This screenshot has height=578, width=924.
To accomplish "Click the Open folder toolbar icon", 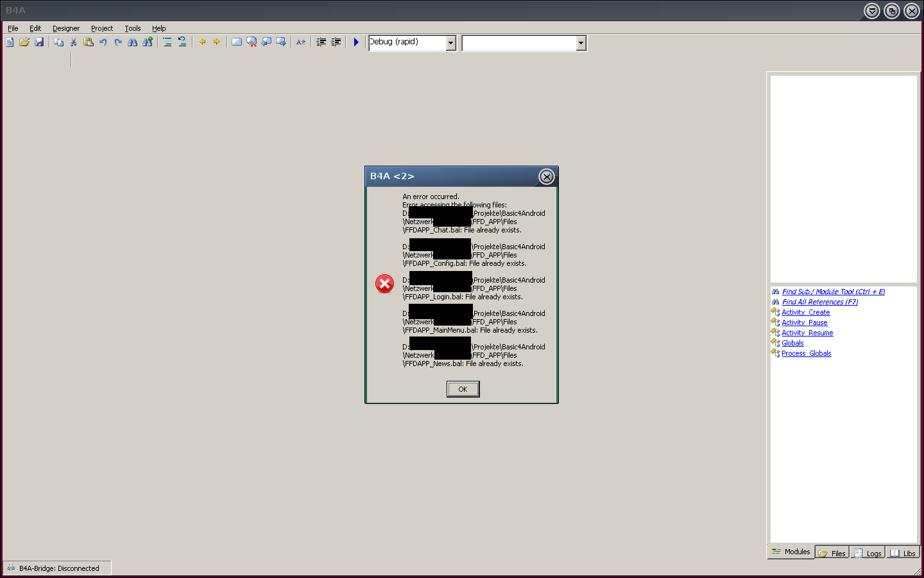I will point(24,42).
